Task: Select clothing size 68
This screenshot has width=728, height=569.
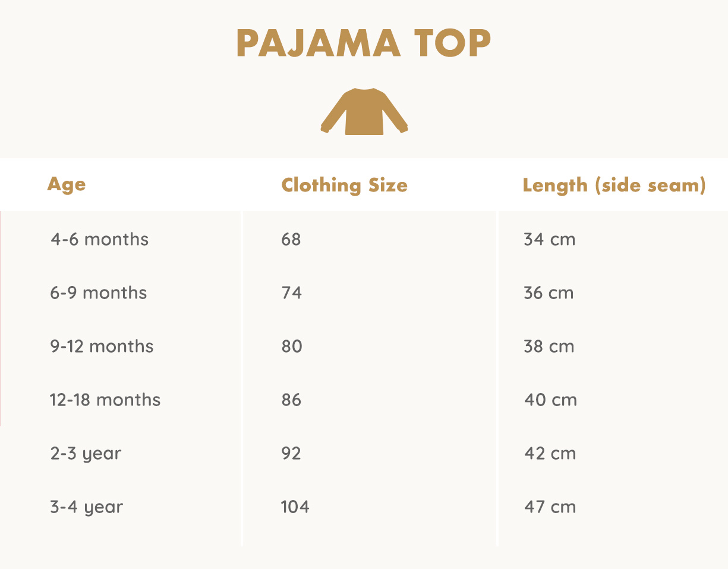Action: coord(291,240)
